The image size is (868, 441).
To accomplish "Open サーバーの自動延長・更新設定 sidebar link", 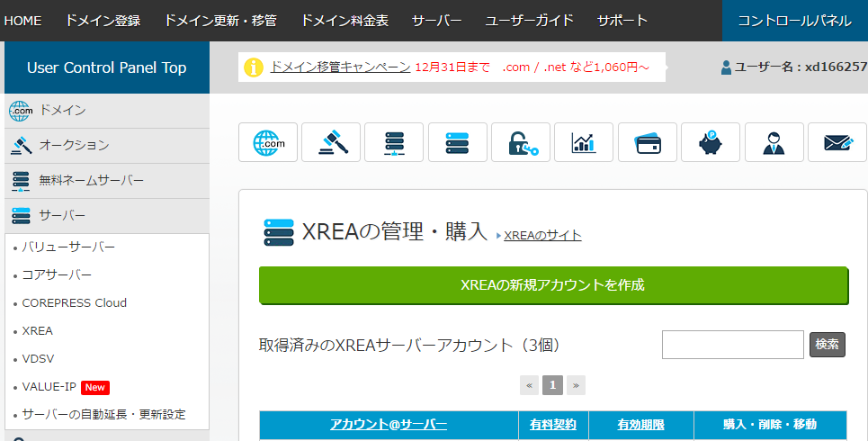I will click(104, 414).
